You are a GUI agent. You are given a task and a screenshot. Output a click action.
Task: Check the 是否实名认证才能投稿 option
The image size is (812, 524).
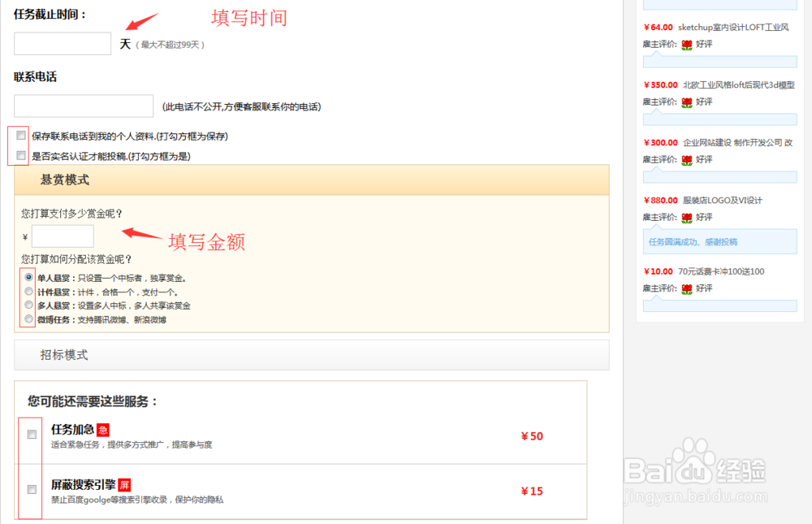pos(19,155)
